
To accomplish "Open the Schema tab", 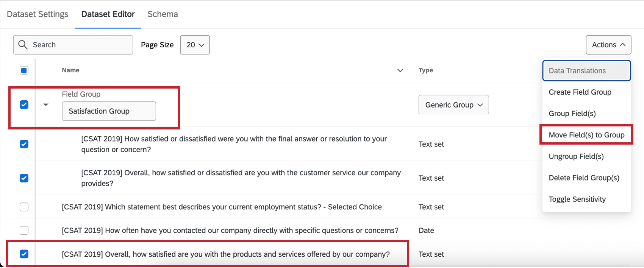I will click(x=163, y=14).
